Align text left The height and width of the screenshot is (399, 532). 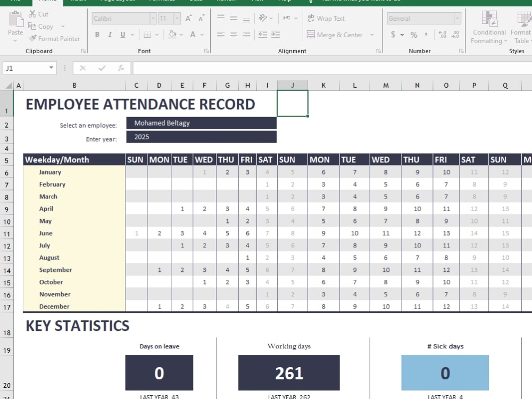(221, 34)
